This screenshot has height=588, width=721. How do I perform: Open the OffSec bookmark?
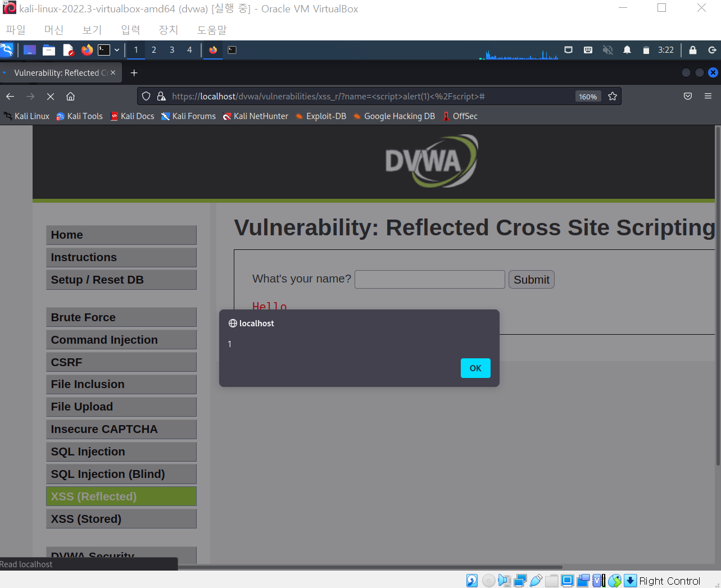point(460,116)
